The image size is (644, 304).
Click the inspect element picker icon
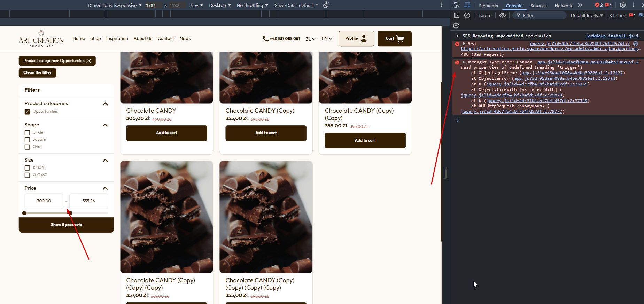pyautogui.click(x=457, y=5)
